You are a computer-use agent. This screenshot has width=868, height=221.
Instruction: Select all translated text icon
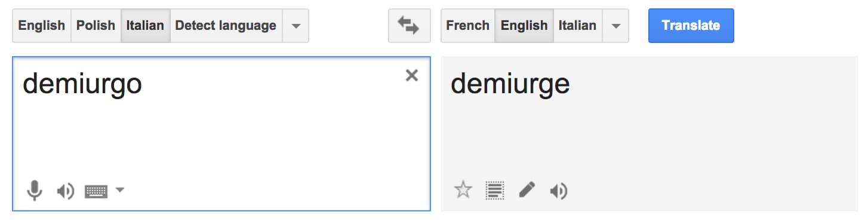point(495,191)
